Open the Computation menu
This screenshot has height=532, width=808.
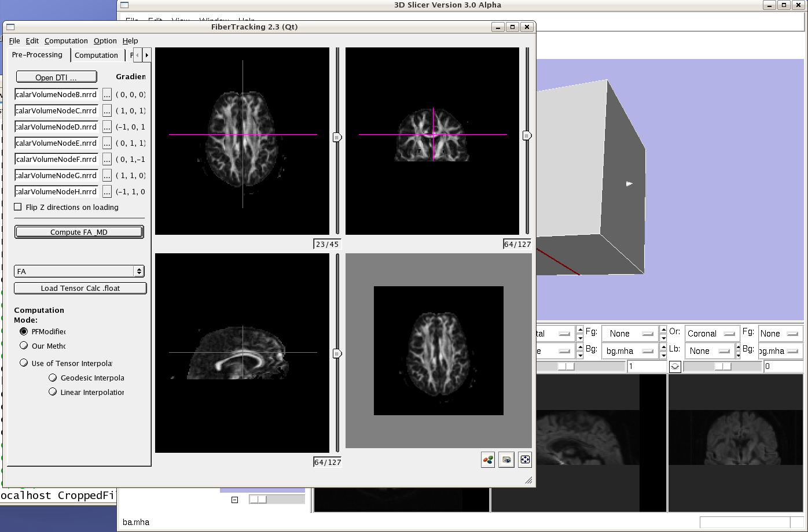click(66, 41)
